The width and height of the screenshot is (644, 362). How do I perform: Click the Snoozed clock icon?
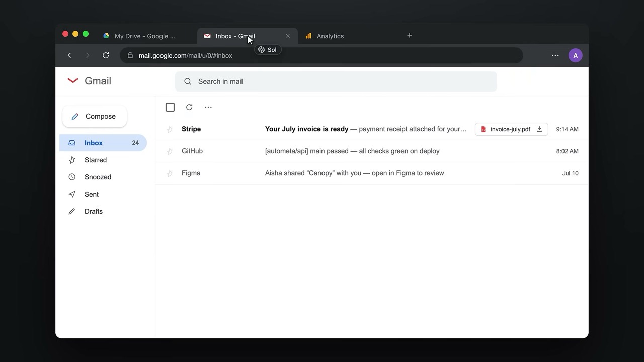coord(72,177)
